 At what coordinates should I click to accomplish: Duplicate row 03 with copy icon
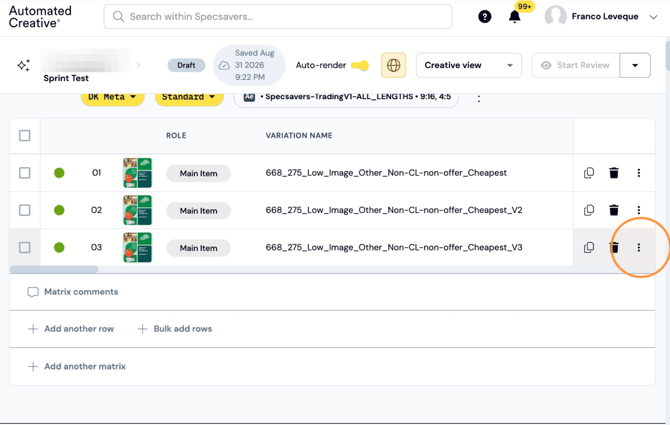589,247
